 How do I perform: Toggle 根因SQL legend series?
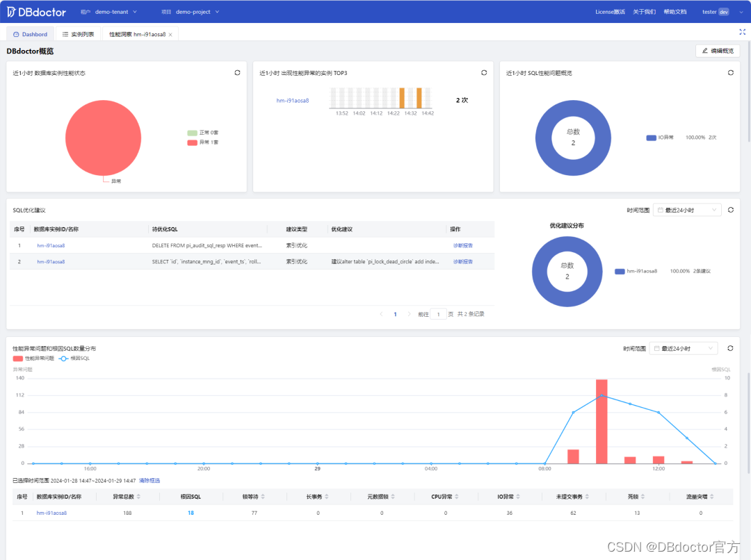click(74, 359)
